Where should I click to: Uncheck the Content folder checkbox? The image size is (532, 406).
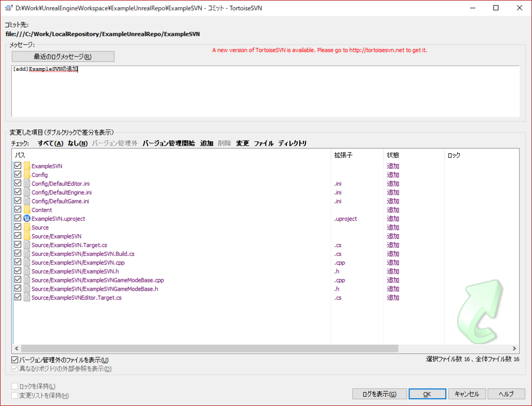coord(18,209)
